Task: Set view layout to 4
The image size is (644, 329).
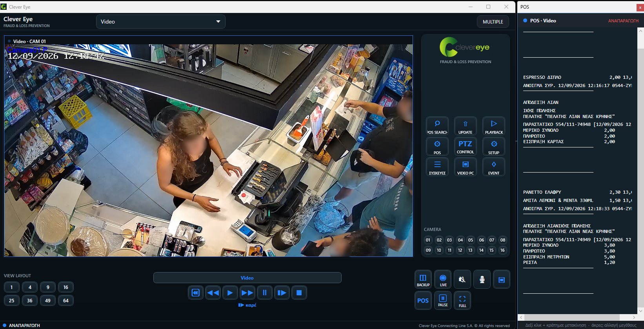Action: tap(30, 287)
